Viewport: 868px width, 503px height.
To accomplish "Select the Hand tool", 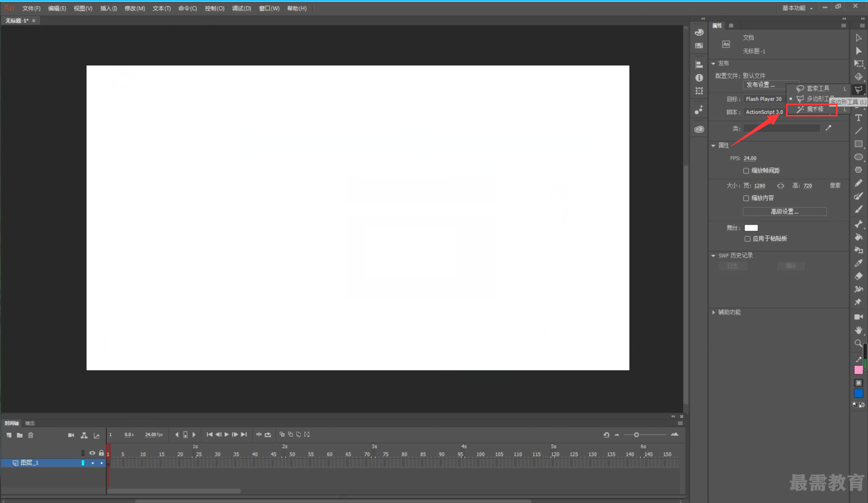I will 859,330.
